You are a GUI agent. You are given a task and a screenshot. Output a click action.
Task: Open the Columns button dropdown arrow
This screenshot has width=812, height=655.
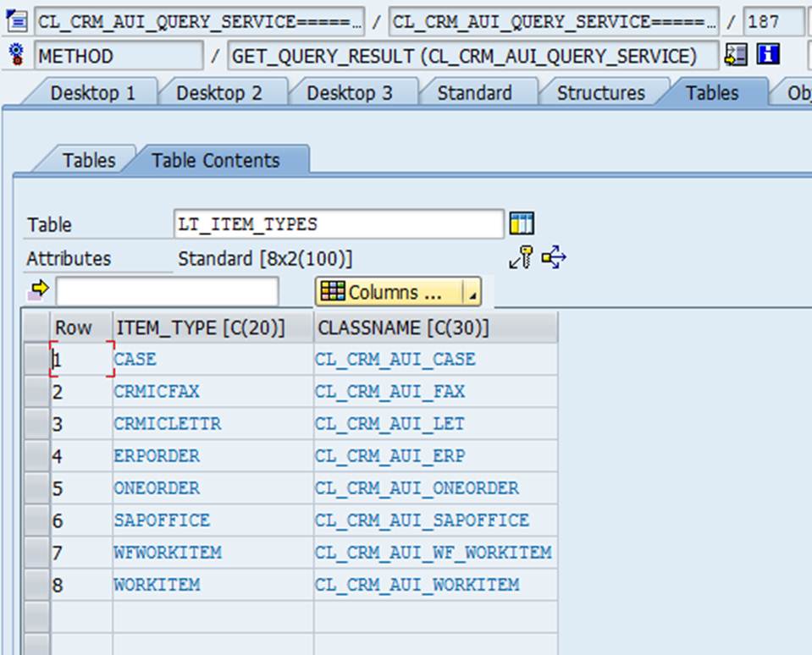coord(472,293)
